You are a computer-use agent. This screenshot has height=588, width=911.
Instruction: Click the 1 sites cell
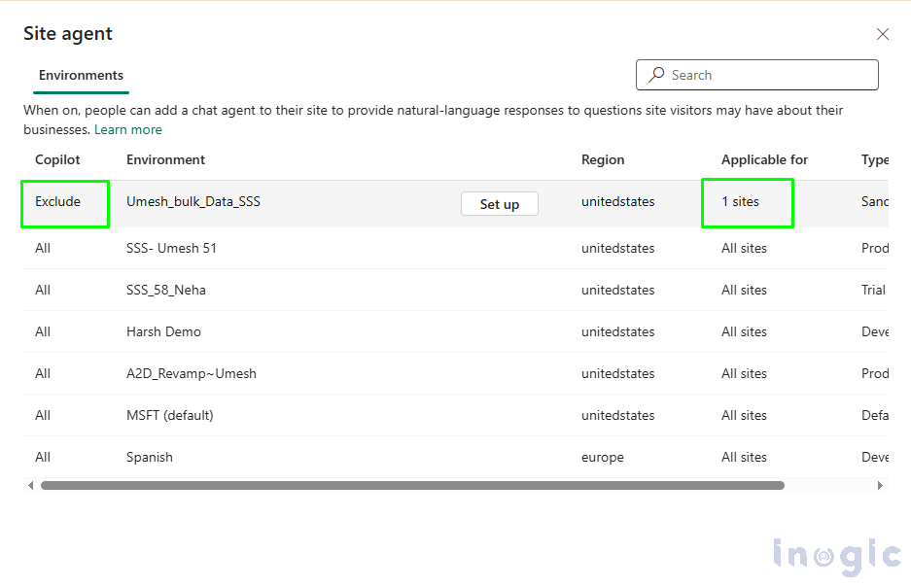point(740,201)
